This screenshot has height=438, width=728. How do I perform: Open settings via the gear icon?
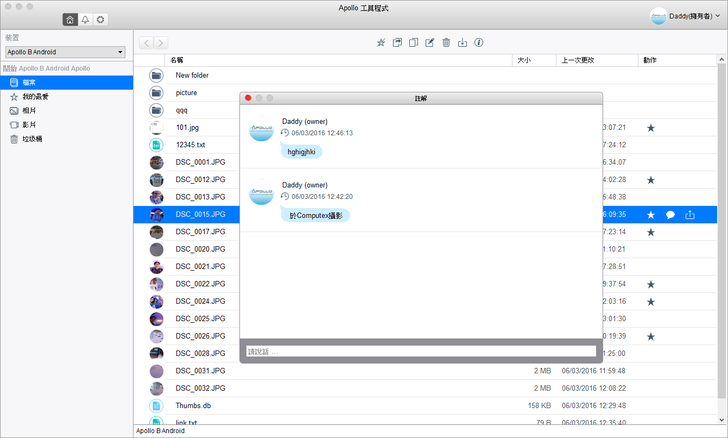pyautogui.click(x=101, y=19)
